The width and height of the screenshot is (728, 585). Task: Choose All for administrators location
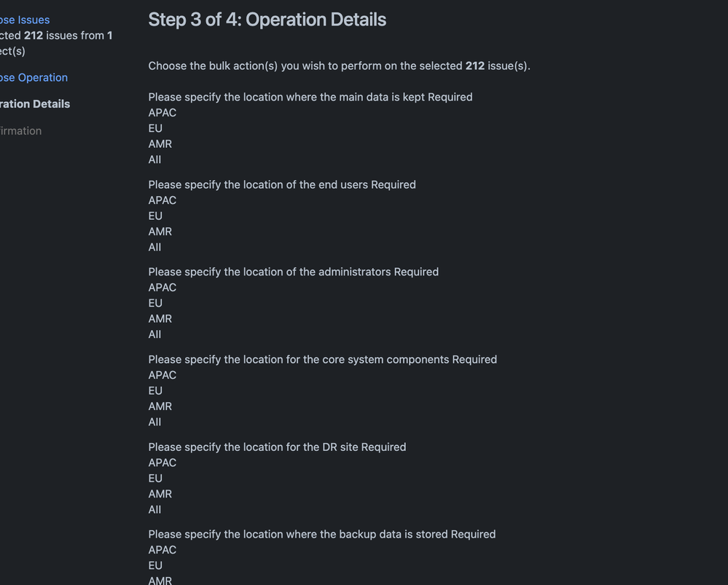point(154,334)
